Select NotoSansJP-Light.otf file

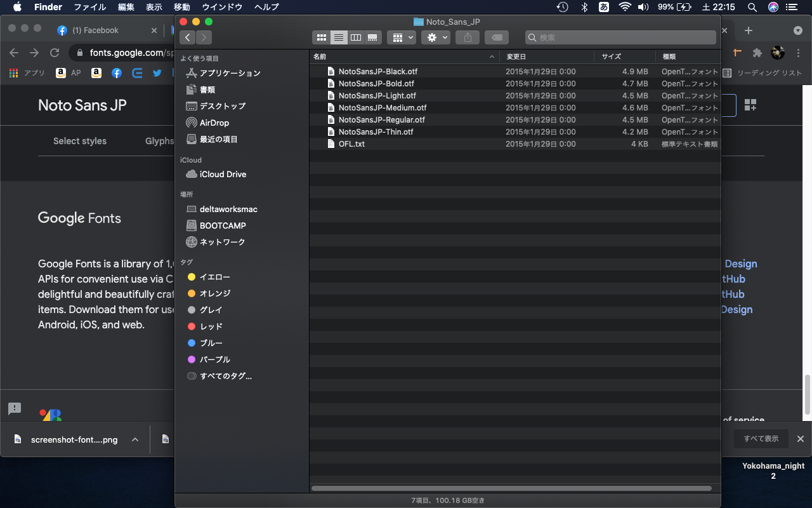[x=515, y=96]
